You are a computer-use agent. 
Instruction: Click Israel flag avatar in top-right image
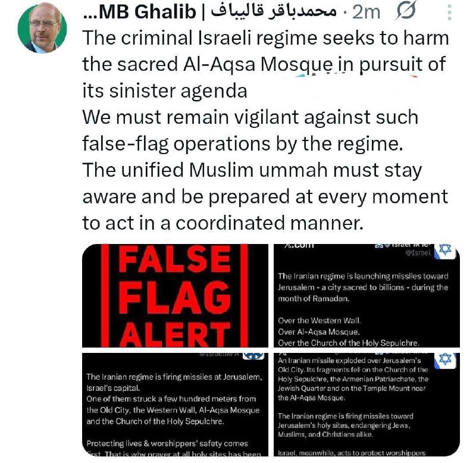[x=445, y=251]
